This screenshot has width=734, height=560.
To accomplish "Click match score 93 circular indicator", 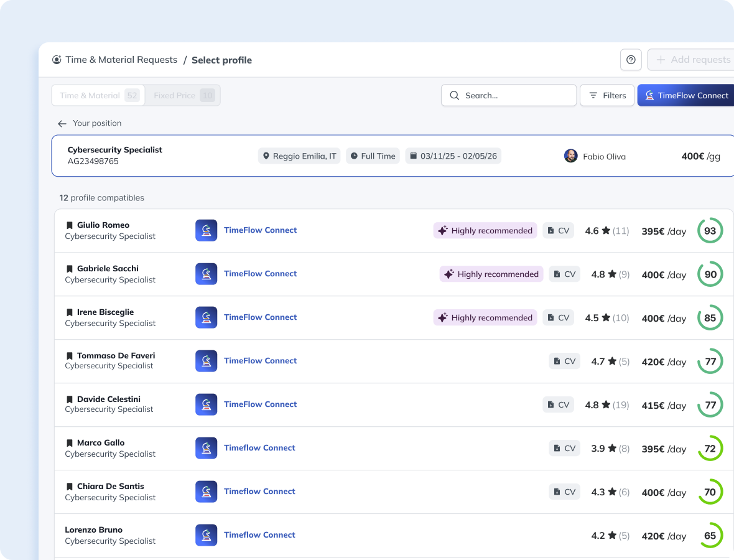I will 710,231.
